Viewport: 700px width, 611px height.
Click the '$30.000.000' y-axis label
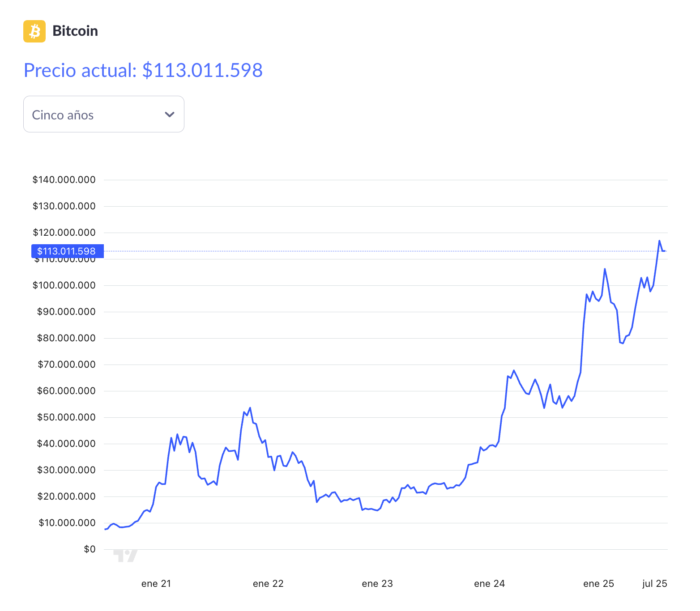pos(66,470)
